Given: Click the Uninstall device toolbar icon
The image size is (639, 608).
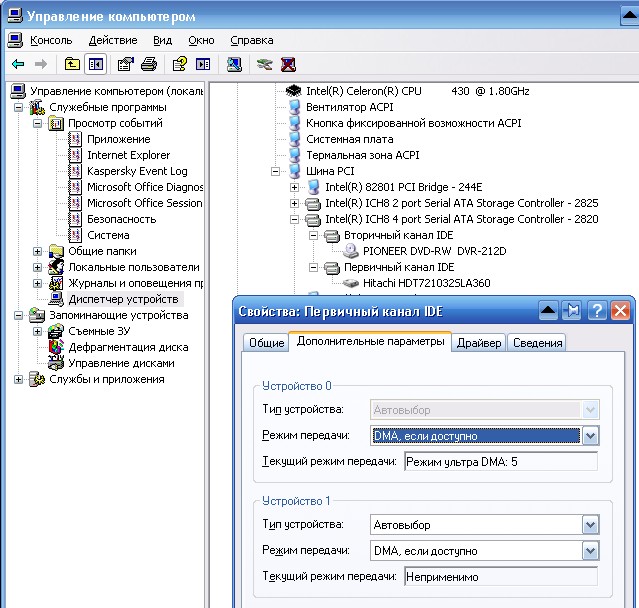Looking at the screenshot, I should pyautogui.click(x=288, y=64).
